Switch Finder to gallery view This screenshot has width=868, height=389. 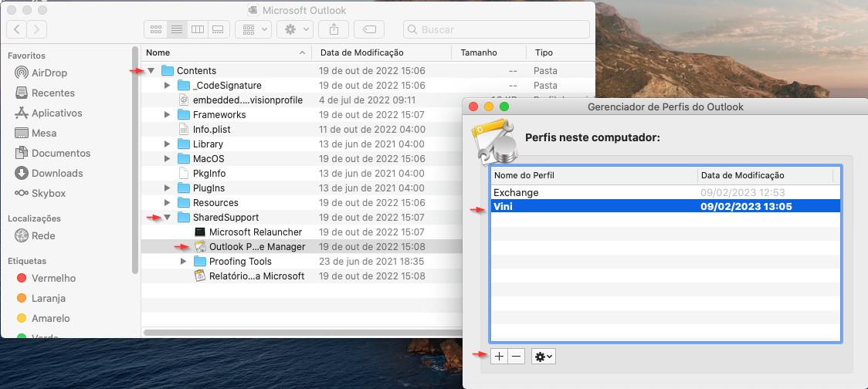point(219,29)
